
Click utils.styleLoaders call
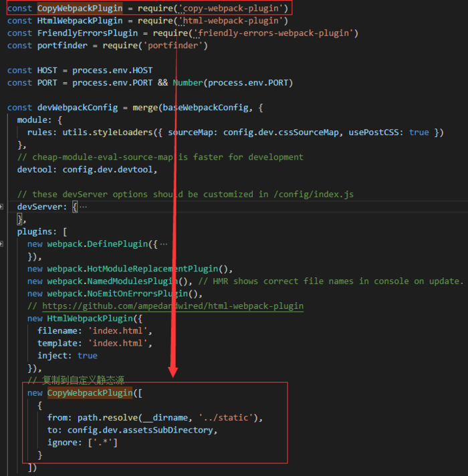point(108,132)
